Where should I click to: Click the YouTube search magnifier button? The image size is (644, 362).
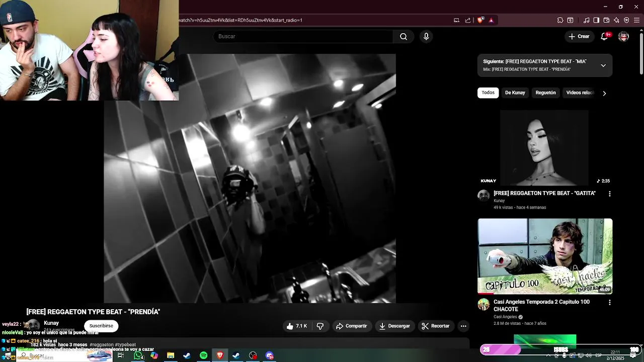point(404,36)
